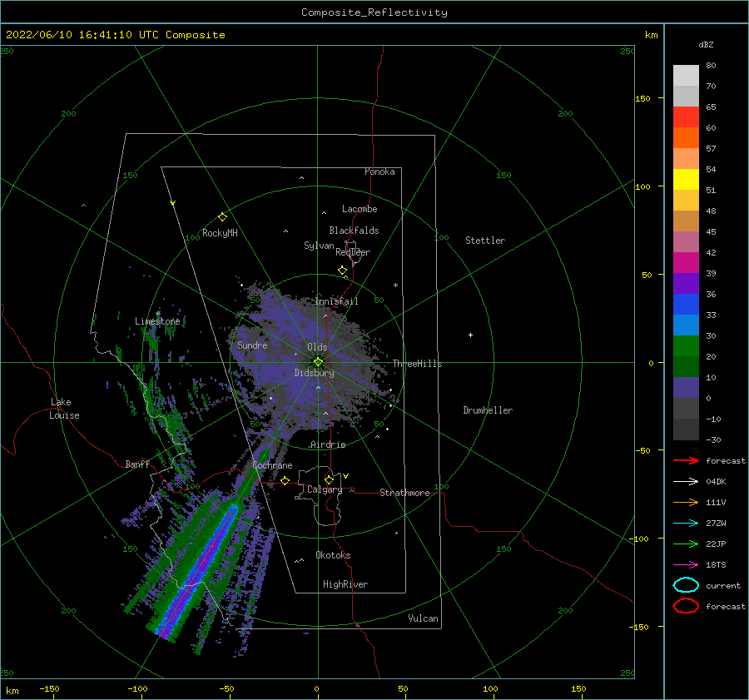
Task: Click the yellow diamond marker below RedDeer
Action: point(343,271)
